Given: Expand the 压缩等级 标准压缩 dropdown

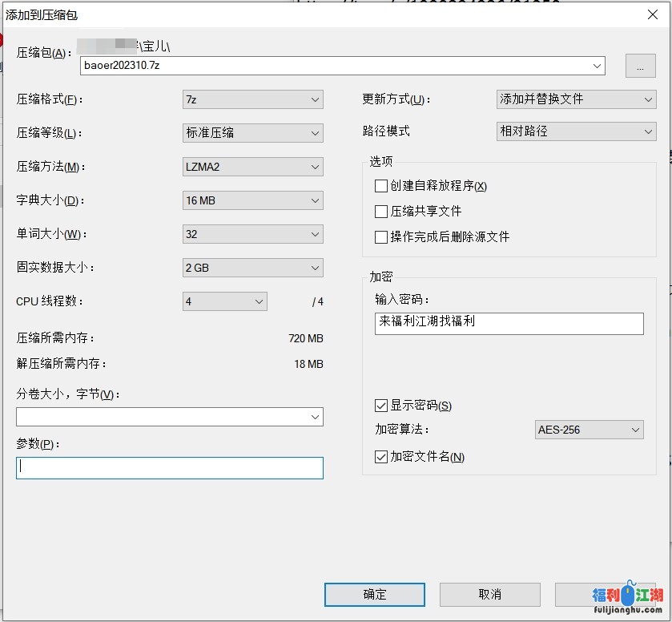Looking at the screenshot, I should point(252,133).
